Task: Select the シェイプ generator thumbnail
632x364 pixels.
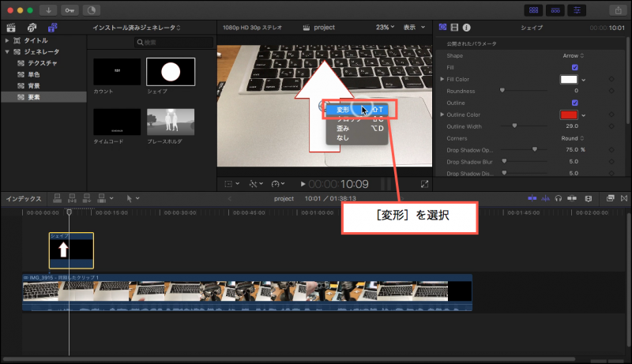Action: pos(171,72)
